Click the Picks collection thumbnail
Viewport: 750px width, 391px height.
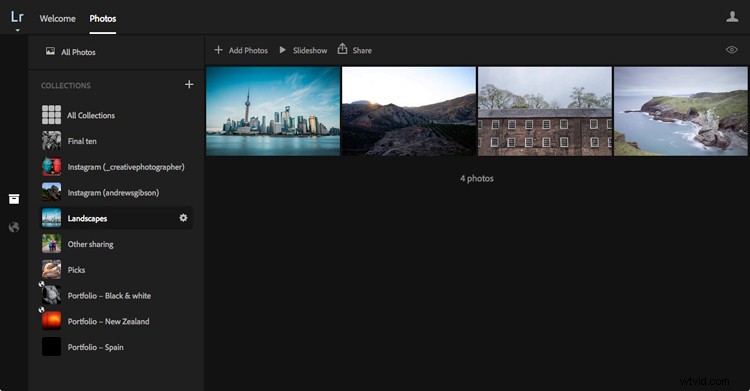[51, 269]
